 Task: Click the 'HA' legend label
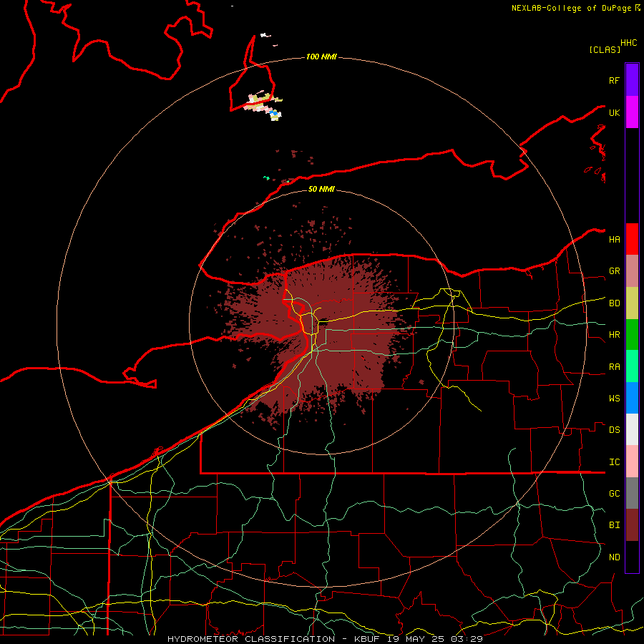614,240
